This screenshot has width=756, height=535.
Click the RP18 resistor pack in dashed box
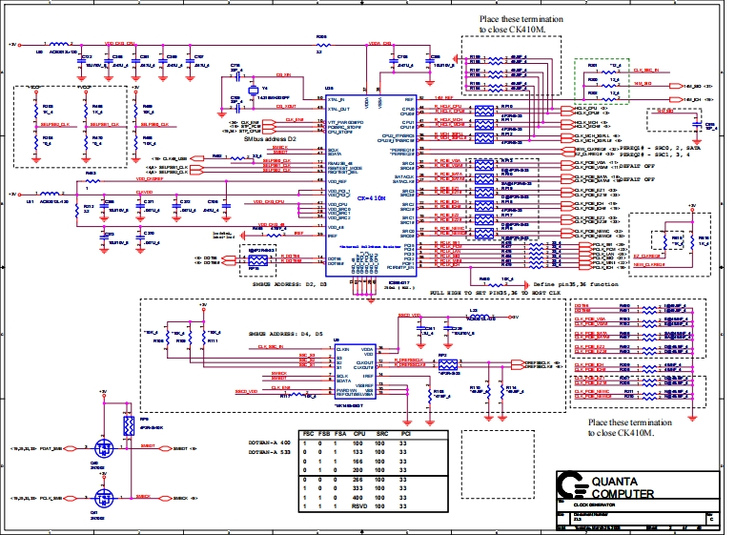coord(258,258)
